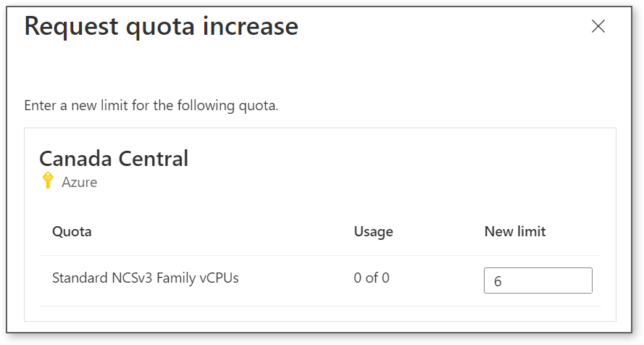The height and width of the screenshot is (345, 644).
Task: Click the word increase in dialog title
Action: [x=251, y=27]
